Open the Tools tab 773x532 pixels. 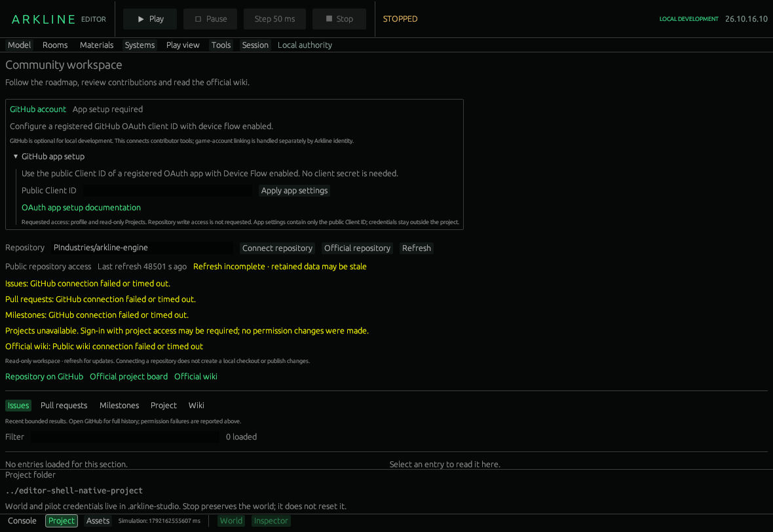tap(221, 45)
